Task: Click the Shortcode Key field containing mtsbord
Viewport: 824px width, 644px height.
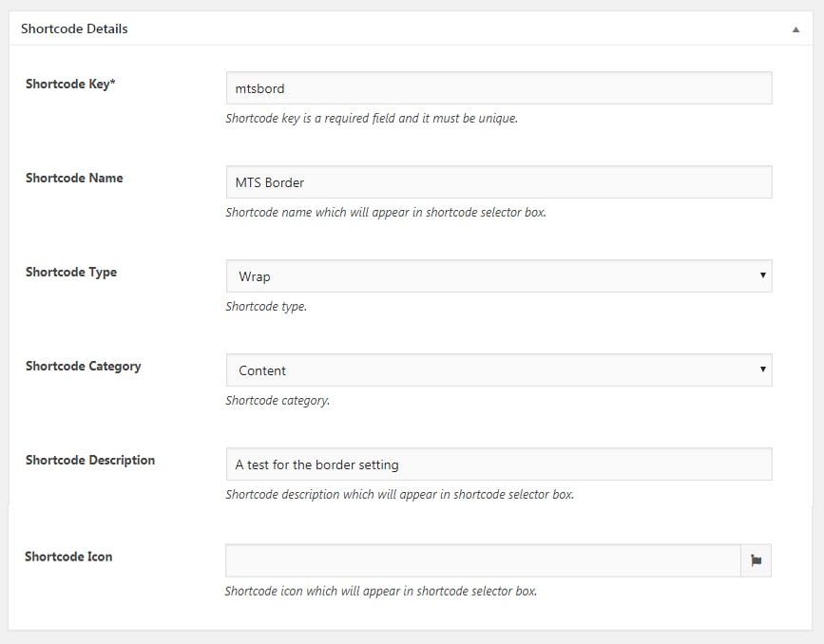Action: (499, 88)
